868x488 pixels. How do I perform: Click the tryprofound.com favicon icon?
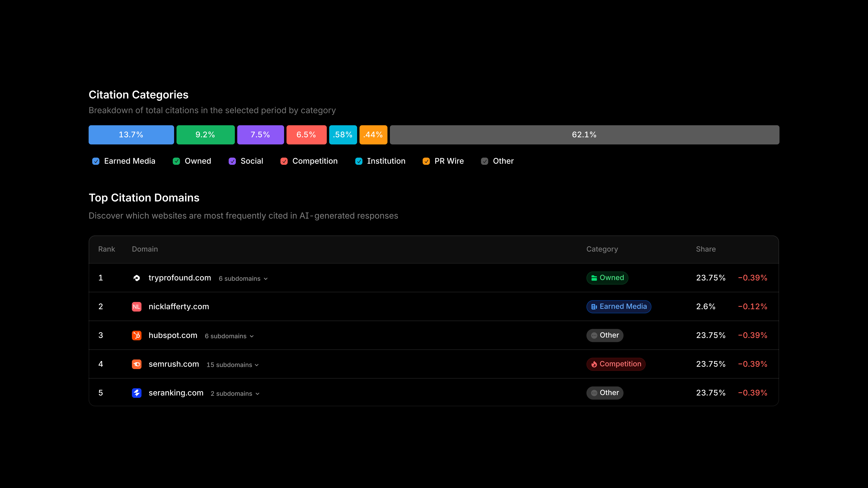tap(136, 278)
